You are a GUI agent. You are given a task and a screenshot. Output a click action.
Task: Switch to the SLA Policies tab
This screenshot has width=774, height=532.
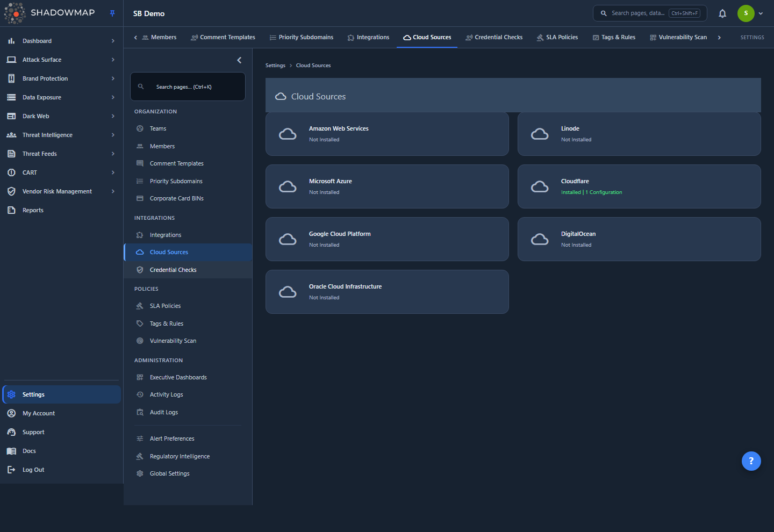click(x=557, y=37)
